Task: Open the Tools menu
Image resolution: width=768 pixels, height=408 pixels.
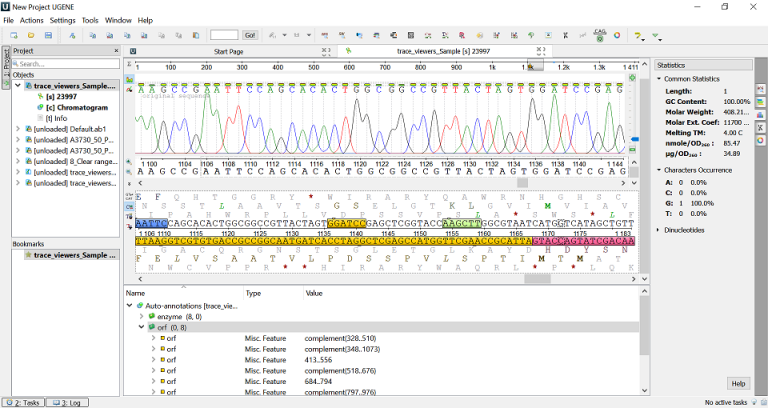Action: [90, 20]
